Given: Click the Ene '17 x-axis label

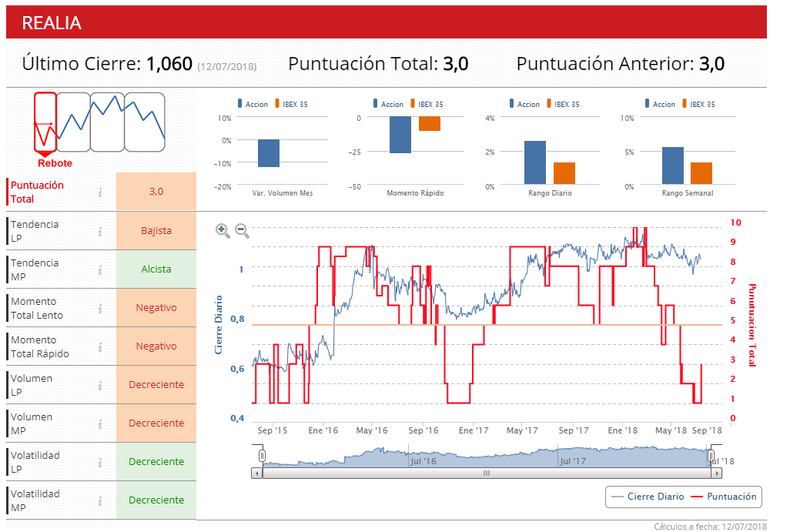Looking at the screenshot, I should [474, 430].
